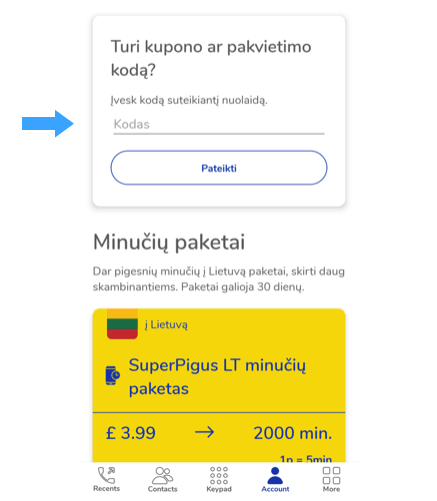Click the Minučių paketai heading
This screenshot has height=501, width=437.
tap(169, 242)
